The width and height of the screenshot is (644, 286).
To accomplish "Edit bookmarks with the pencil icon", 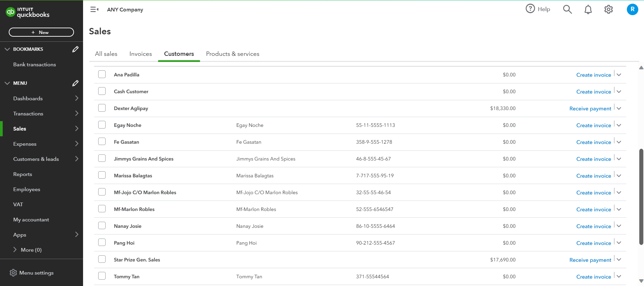I will pyautogui.click(x=75, y=49).
